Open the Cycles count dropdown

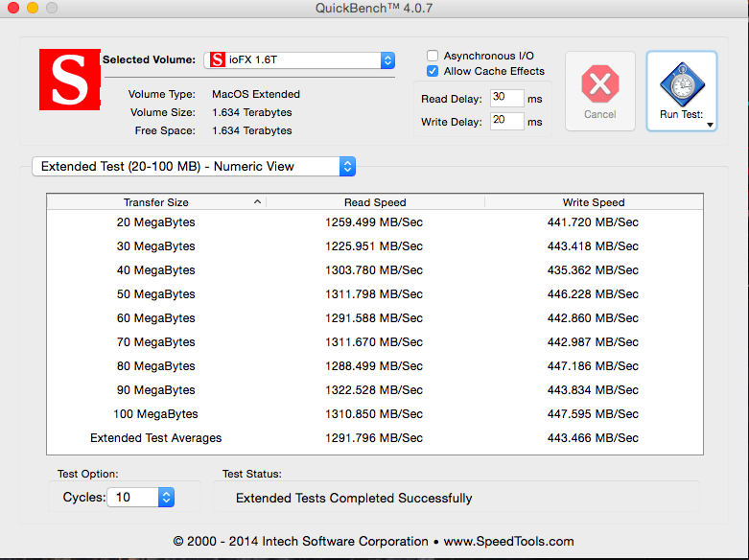click(140, 498)
